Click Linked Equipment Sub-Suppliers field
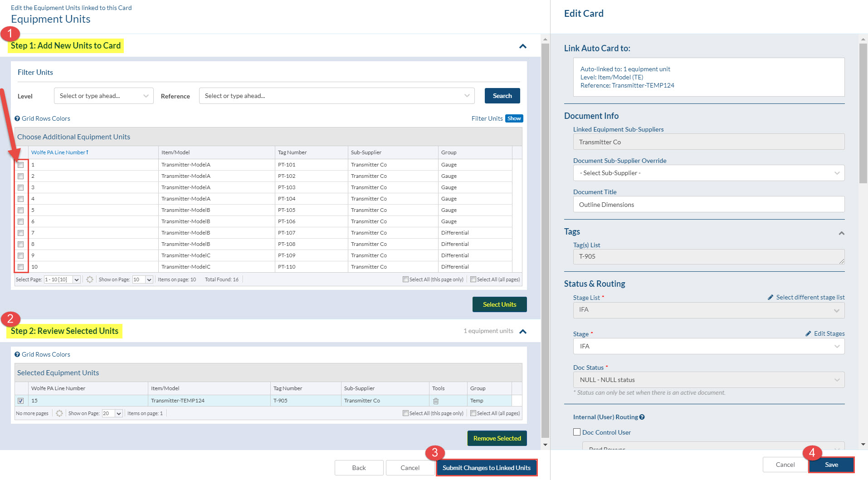The image size is (868, 480). click(708, 142)
